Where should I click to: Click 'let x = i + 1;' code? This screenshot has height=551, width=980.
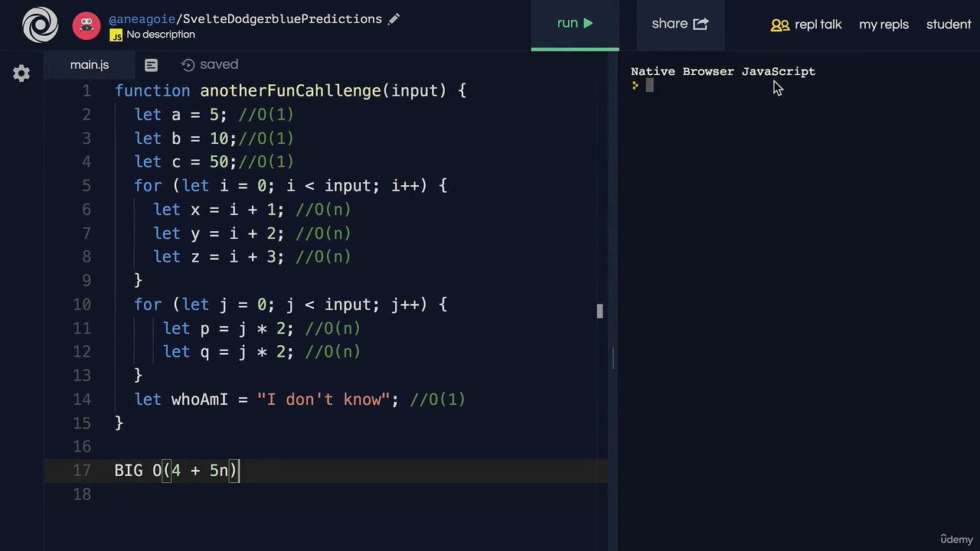tap(218, 210)
